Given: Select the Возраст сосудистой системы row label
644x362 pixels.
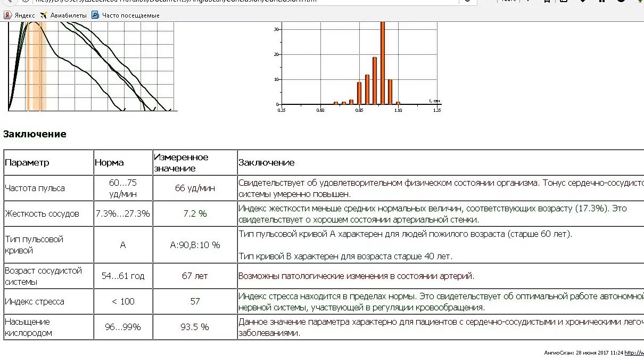Looking at the screenshot, I should click(x=43, y=276).
